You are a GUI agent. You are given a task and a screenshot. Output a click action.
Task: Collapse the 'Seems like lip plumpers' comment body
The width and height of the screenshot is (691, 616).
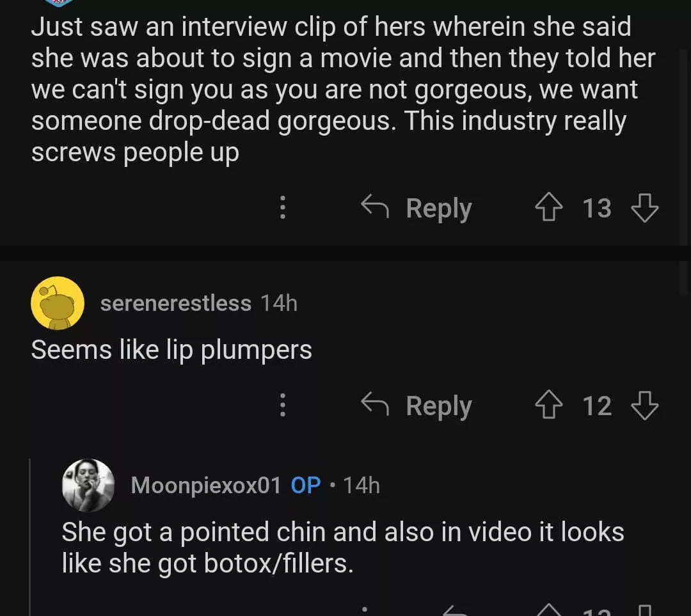click(171, 350)
